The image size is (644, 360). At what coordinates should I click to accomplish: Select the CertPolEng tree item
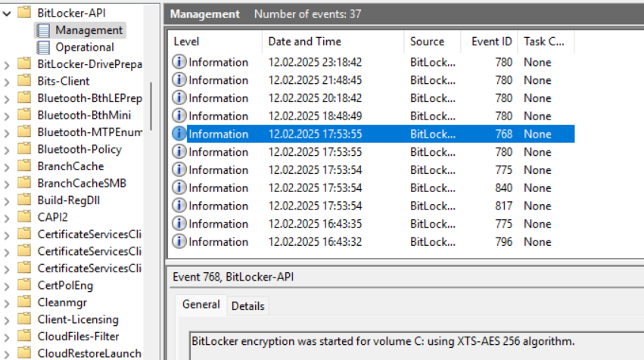65,285
